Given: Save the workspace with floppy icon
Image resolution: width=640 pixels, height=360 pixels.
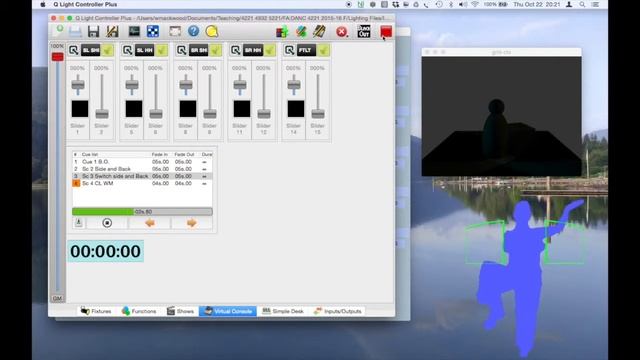Looking at the screenshot, I should [x=93, y=31].
